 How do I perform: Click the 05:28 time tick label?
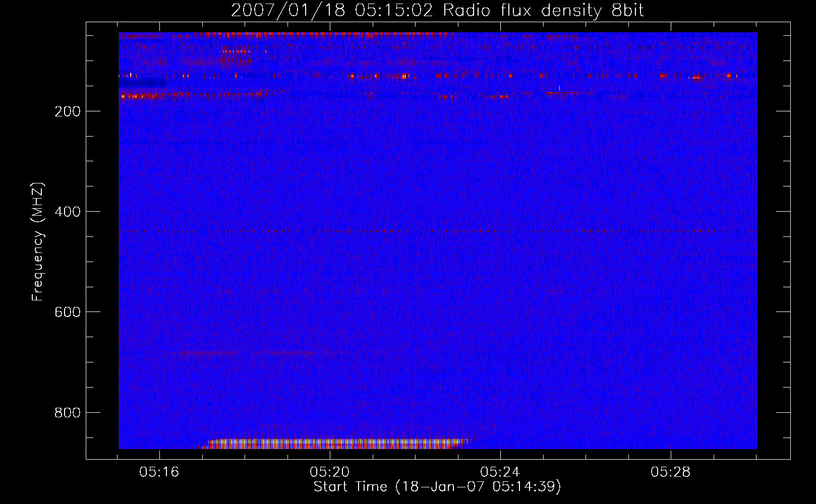click(671, 472)
